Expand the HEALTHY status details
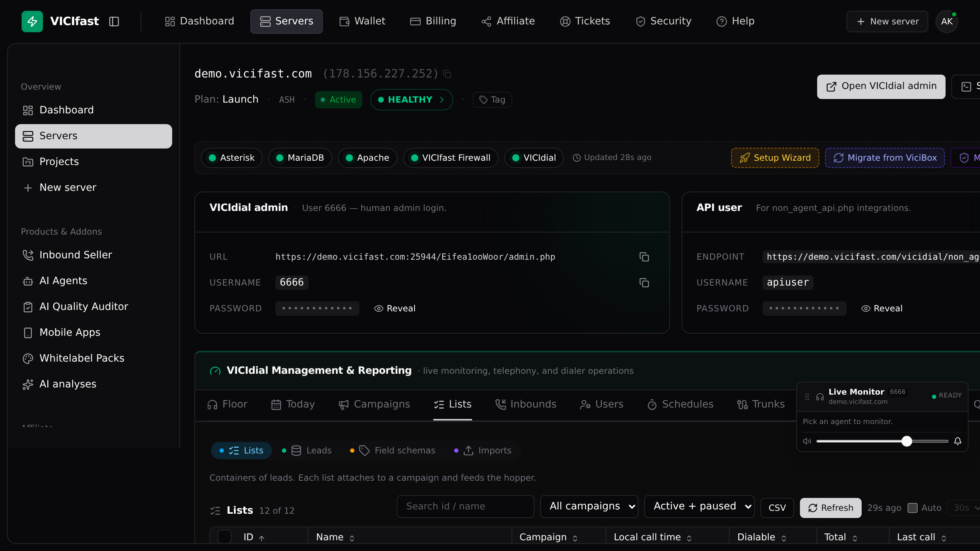Screen dimensions: 980x551 click(412, 100)
